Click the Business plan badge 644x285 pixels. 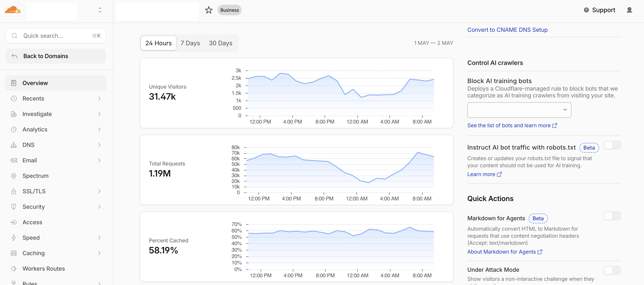229,10
